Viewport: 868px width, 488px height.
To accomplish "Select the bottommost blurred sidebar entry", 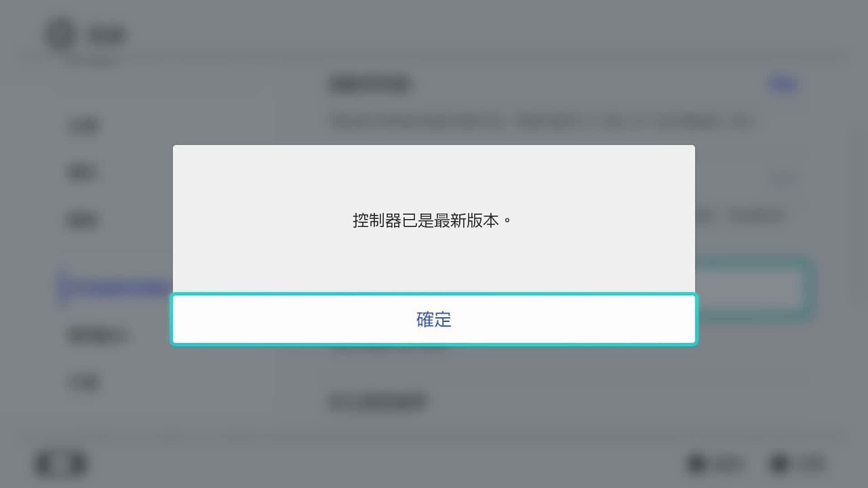I will tap(85, 382).
